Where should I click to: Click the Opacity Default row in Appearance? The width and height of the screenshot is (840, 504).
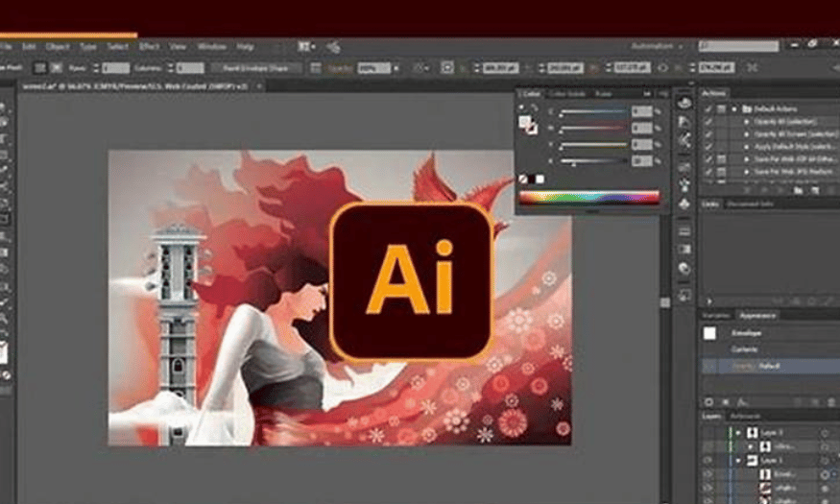[x=770, y=366]
